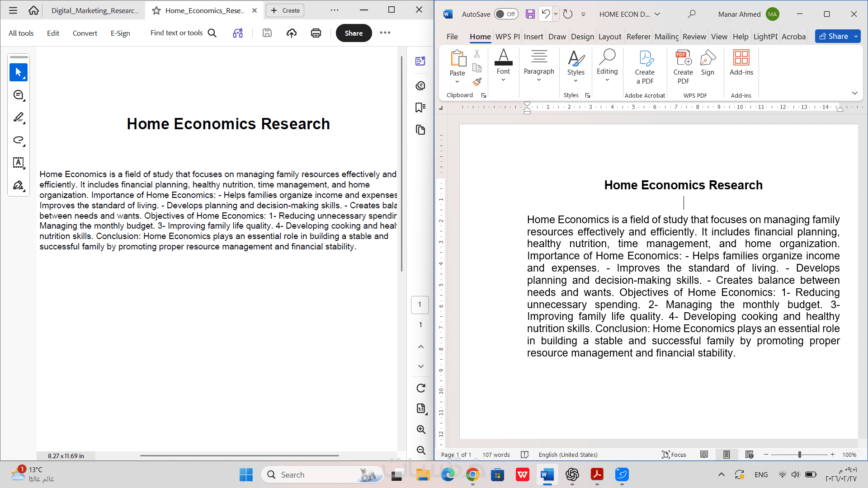Click the black Share button in Acrobat
Screen dimensions: 868x488
(x=354, y=33)
